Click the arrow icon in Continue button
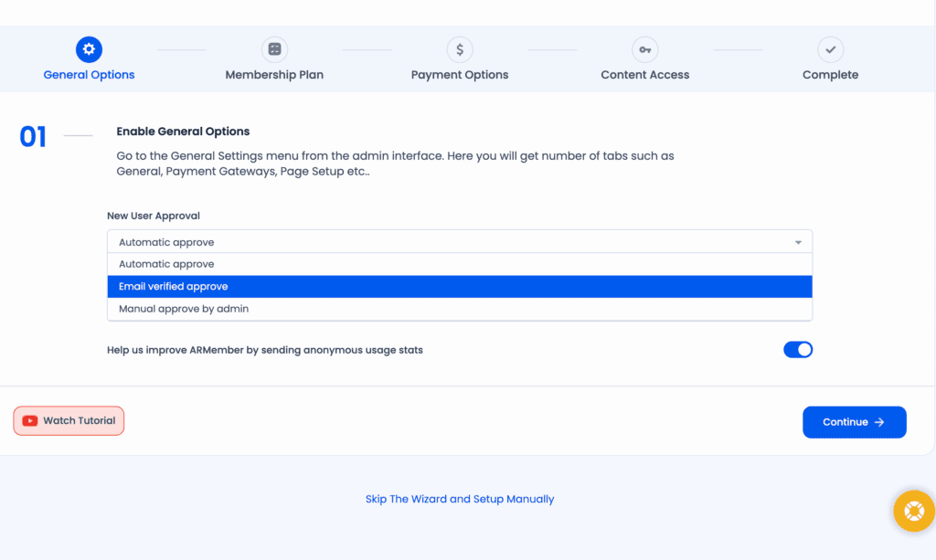The width and height of the screenshot is (936, 560). coord(879,422)
